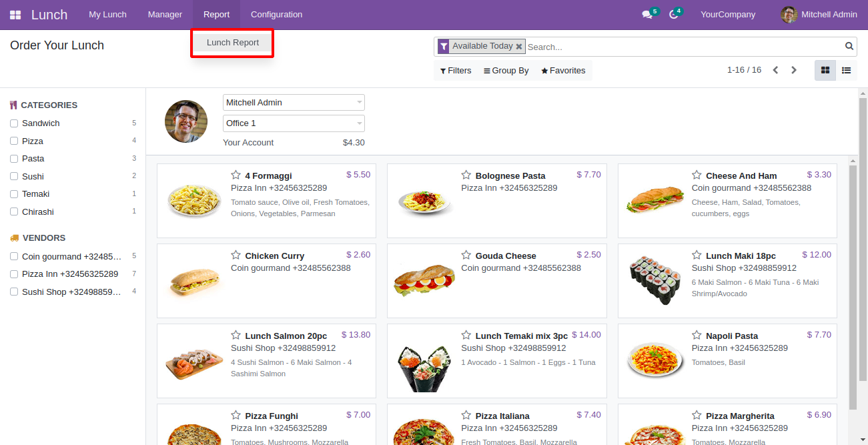Click the Available Today filter funnel icon

point(444,46)
